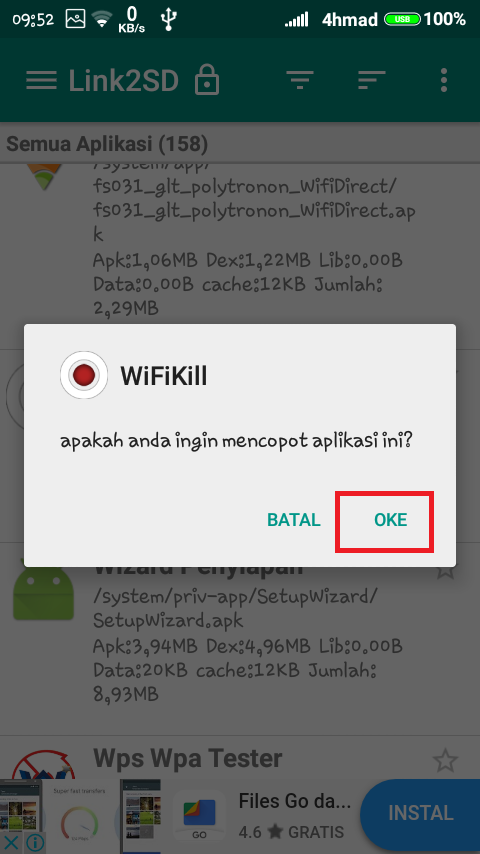Tap the Files Go ad title text
This screenshot has height=854, width=480.
[x=294, y=801]
